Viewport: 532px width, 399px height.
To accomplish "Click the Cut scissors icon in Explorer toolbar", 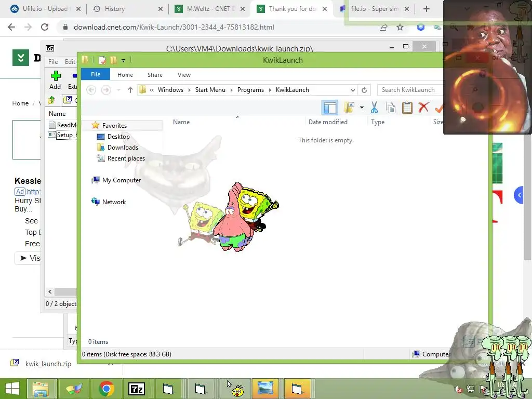I will click(x=374, y=108).
